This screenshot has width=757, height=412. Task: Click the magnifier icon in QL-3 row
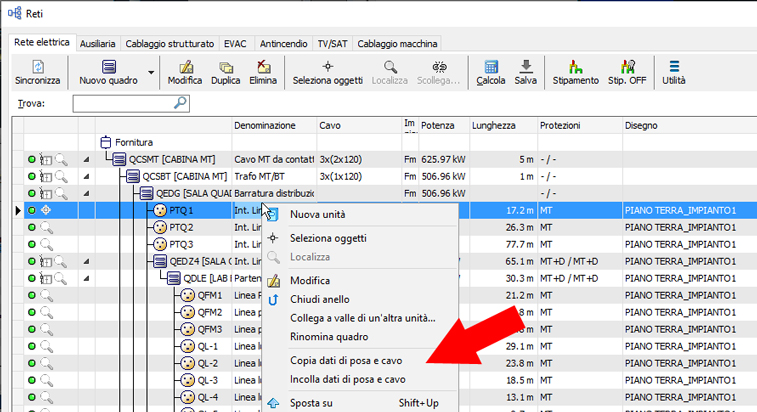tap(46, 380)
